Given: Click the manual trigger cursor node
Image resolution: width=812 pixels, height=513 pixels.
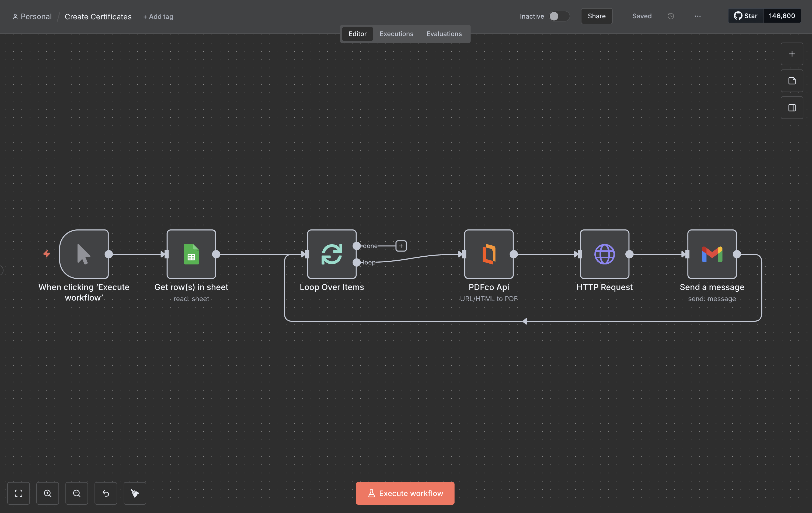Looking at the screenshot, I should pyautogui.click(x=84, y=254).
